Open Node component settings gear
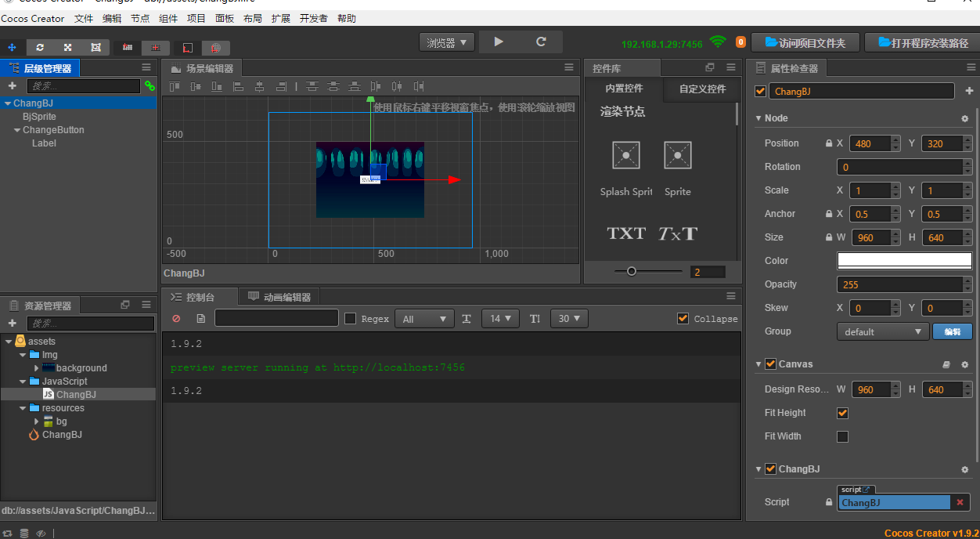The image size is (980, 539). click(x=964, y=118)
